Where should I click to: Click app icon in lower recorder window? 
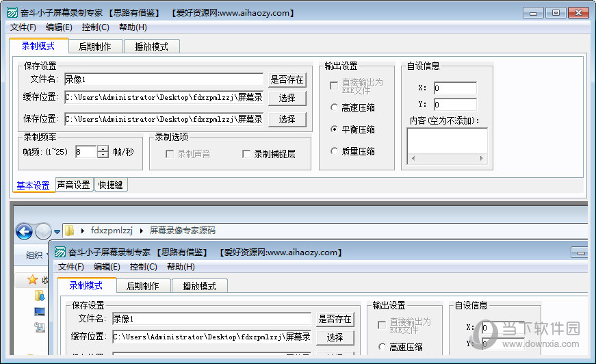[60, 252]
